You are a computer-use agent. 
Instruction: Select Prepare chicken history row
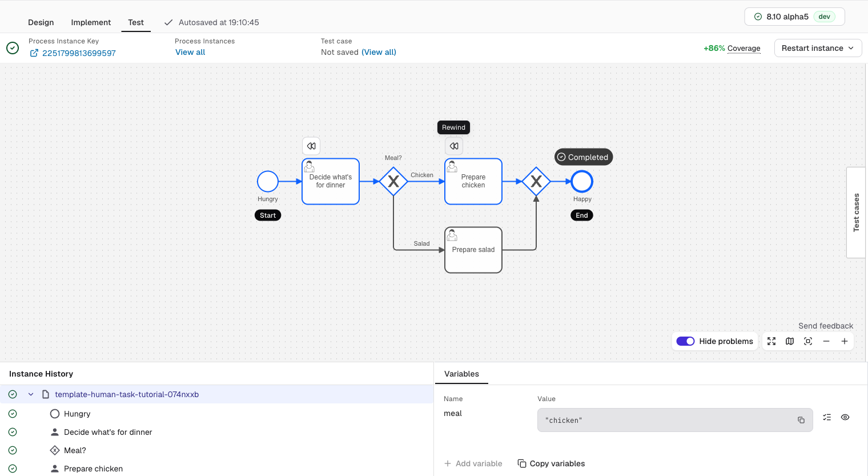(x=217, y=469)
